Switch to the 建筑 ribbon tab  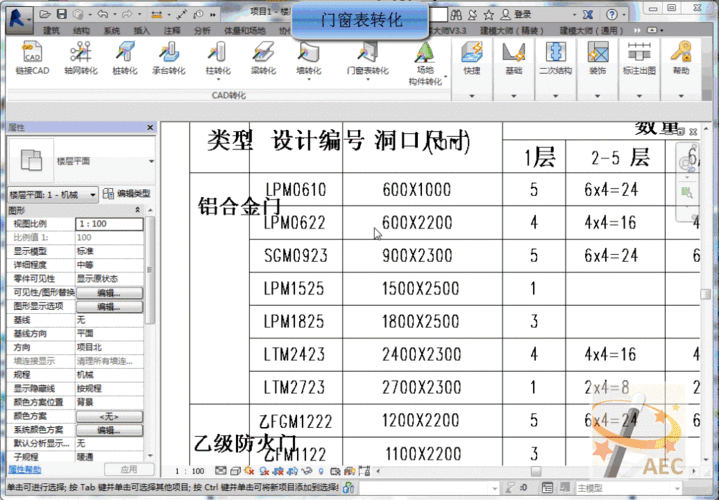[51, 31]
